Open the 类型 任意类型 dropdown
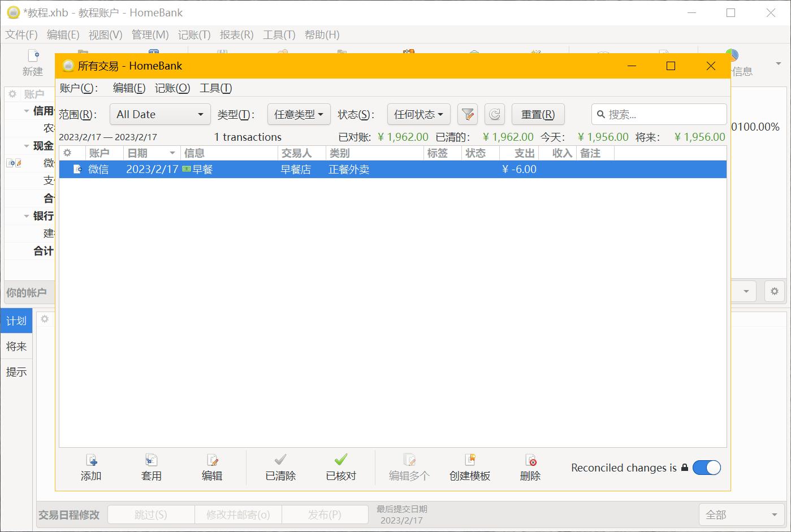This screenshot has width=791, height=532. [299, 114]
